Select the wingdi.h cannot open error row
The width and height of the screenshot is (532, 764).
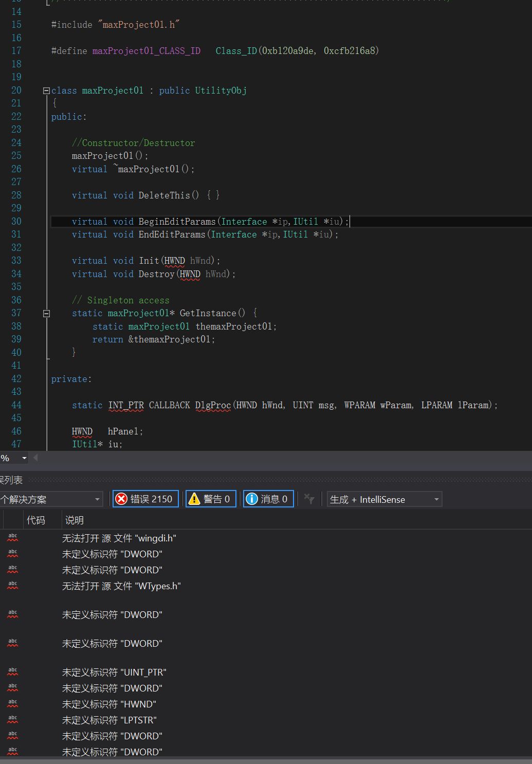click(x=266, y=538)
